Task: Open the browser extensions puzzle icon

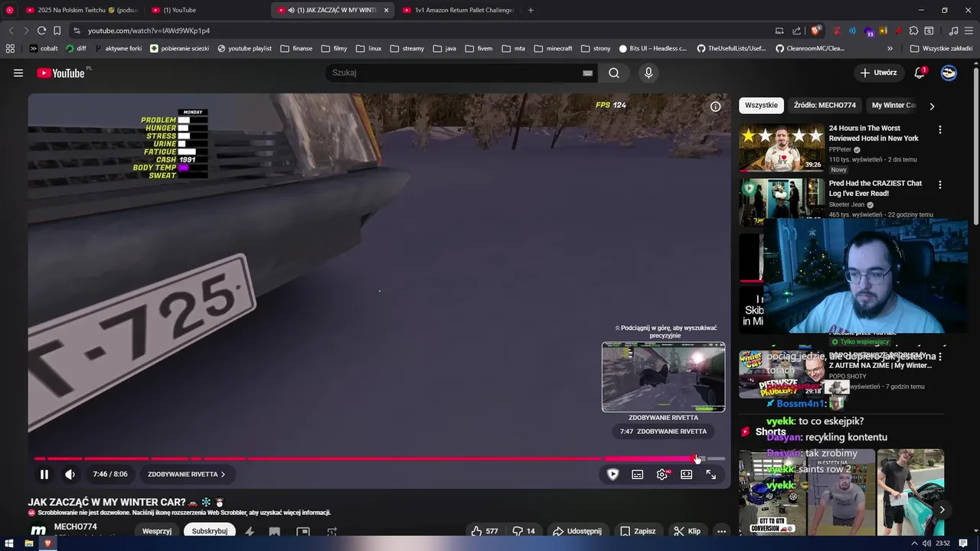Action: (913, 31)
